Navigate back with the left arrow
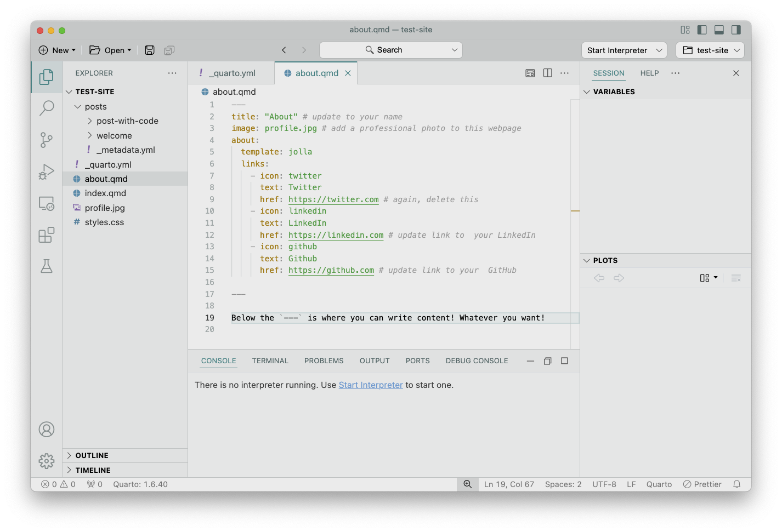The image size is (782, 532). click(x=284, y=50)
